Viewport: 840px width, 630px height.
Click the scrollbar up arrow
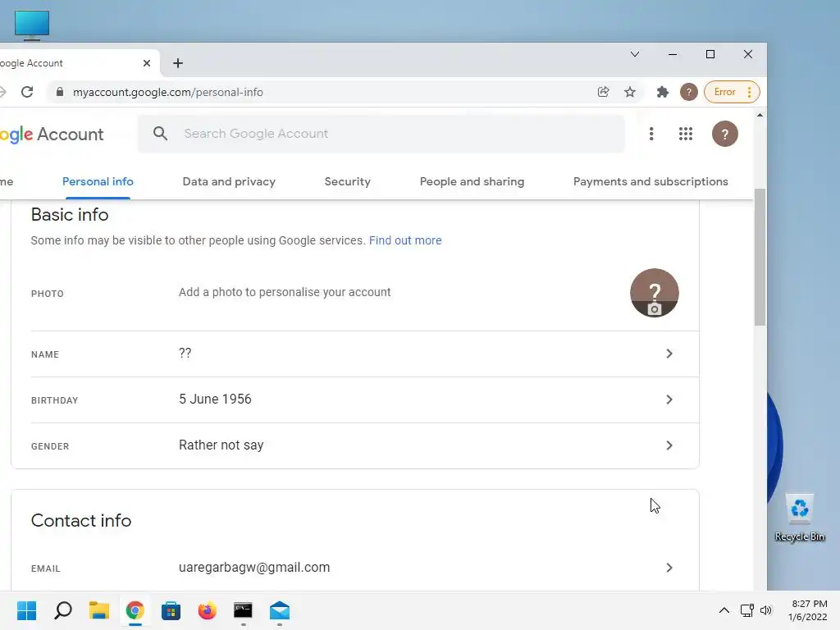(x=760, y=115)
